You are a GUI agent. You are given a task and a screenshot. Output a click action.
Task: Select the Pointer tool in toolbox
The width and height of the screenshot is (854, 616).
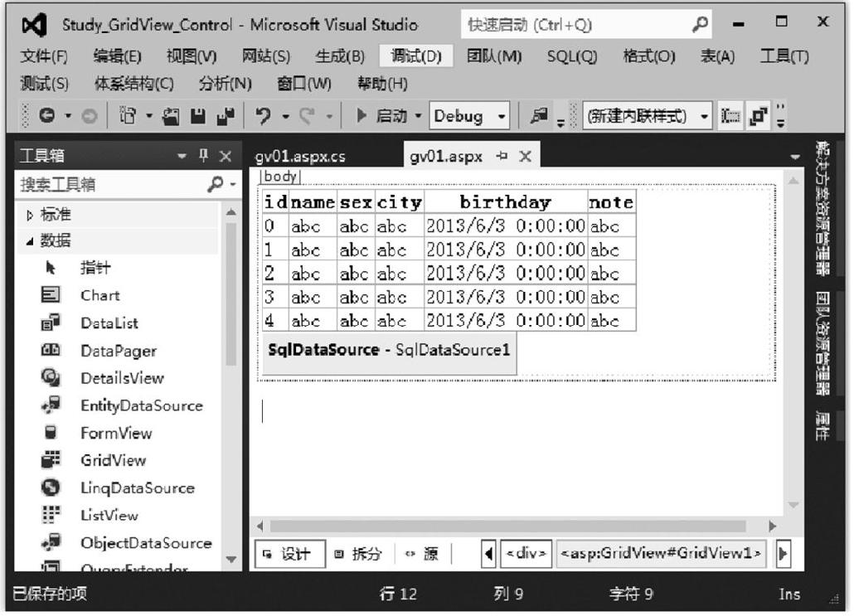coord(96,268)
